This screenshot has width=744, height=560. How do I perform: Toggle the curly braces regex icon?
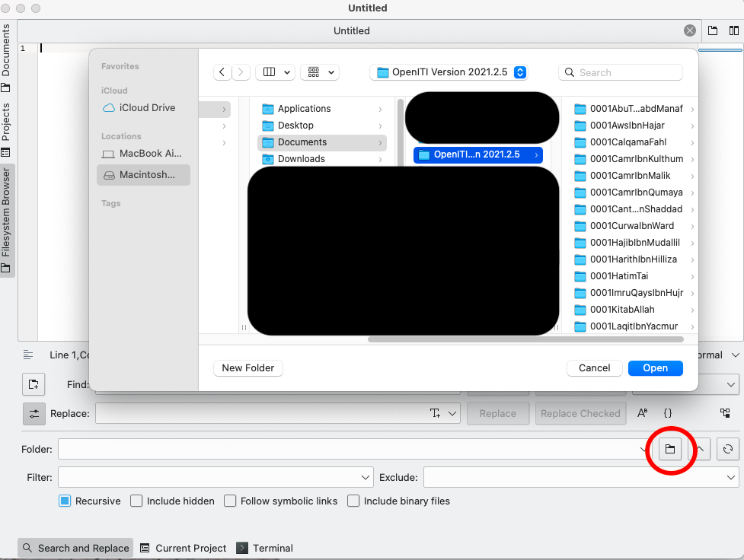pos(668,413)
